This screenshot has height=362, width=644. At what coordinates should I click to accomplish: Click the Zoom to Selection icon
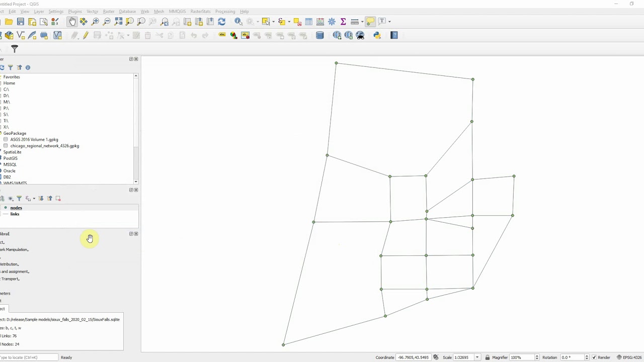[130, 22]
